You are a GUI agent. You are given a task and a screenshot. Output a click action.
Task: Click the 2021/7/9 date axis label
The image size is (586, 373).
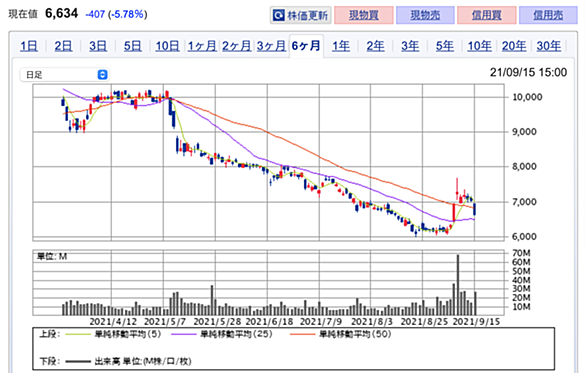point(321,321)
